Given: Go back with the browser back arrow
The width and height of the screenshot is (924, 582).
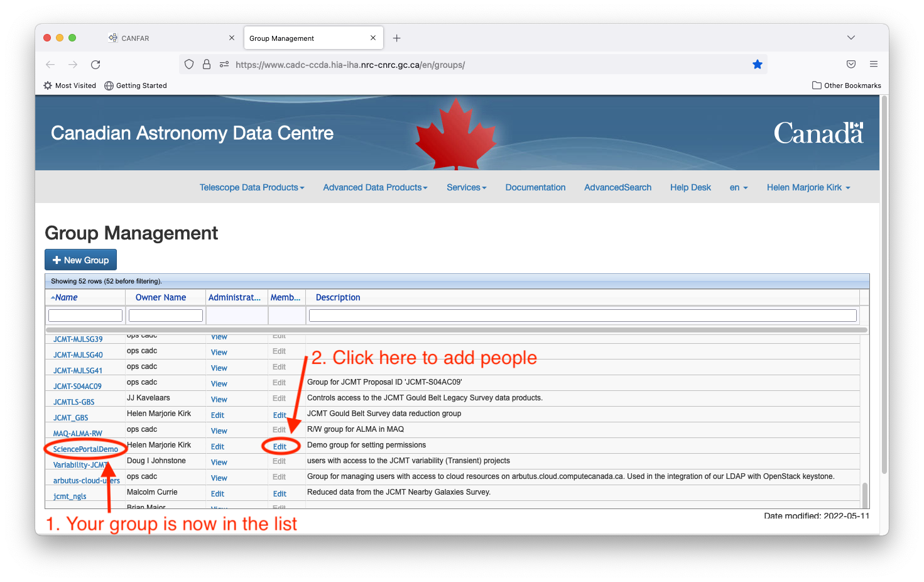Looking at the screenshot, I should point(50,65).
